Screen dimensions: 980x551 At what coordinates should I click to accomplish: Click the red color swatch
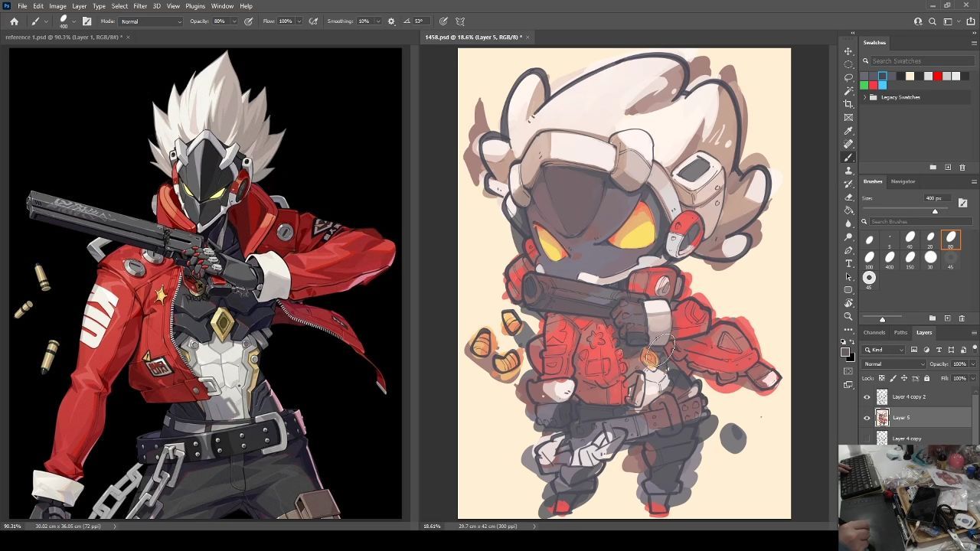[x=937, y=76]
